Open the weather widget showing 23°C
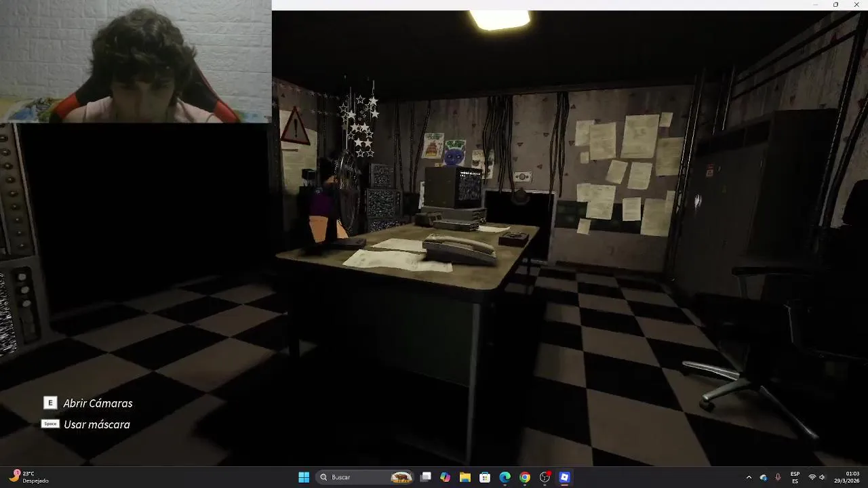The image size is (868, 488). [x=29, y=477]
